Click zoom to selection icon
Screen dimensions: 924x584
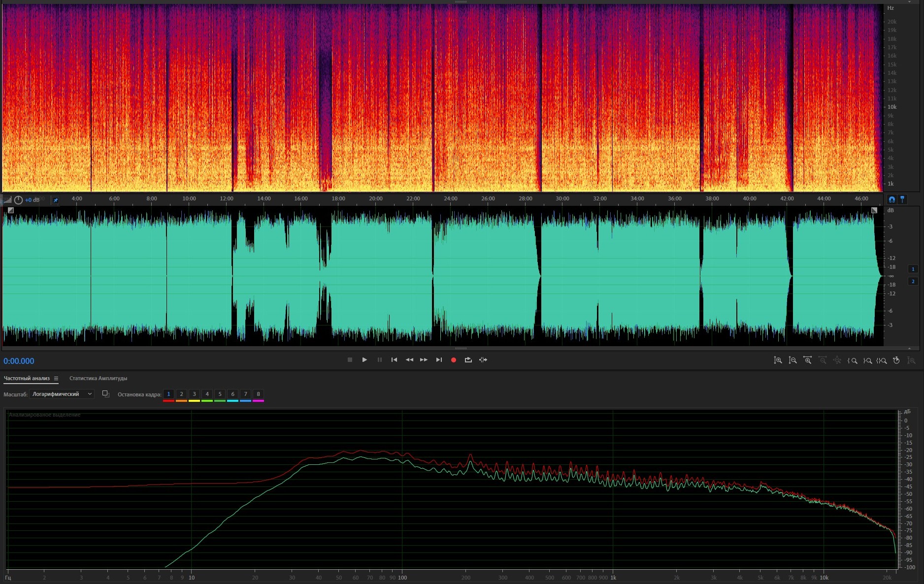tap(882, 360)
